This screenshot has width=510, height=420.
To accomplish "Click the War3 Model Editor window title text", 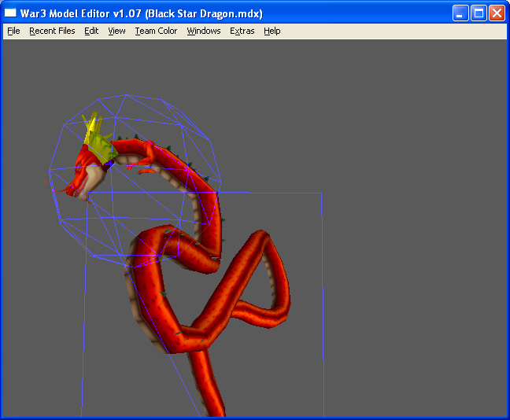I will (x=141, y=13).
